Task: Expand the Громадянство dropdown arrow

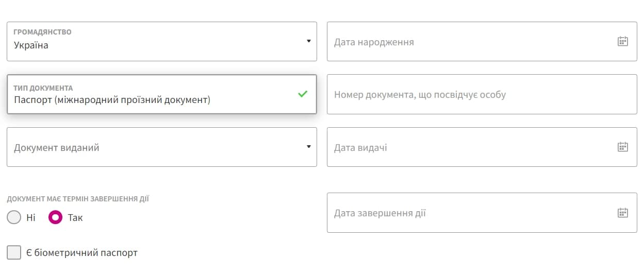Action: click(x=308, y=41)
